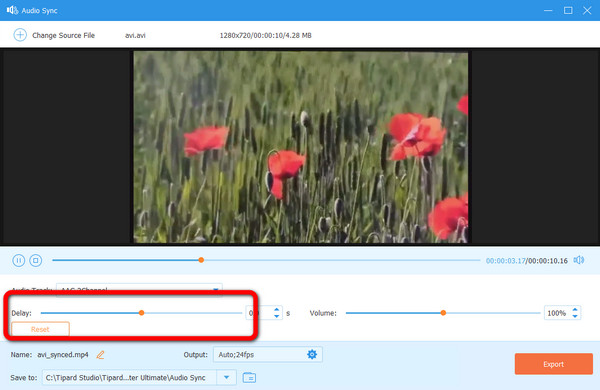Decrease volume percentage with down arrow
Viewport: 600px width, 390px height.
(575, 316)
